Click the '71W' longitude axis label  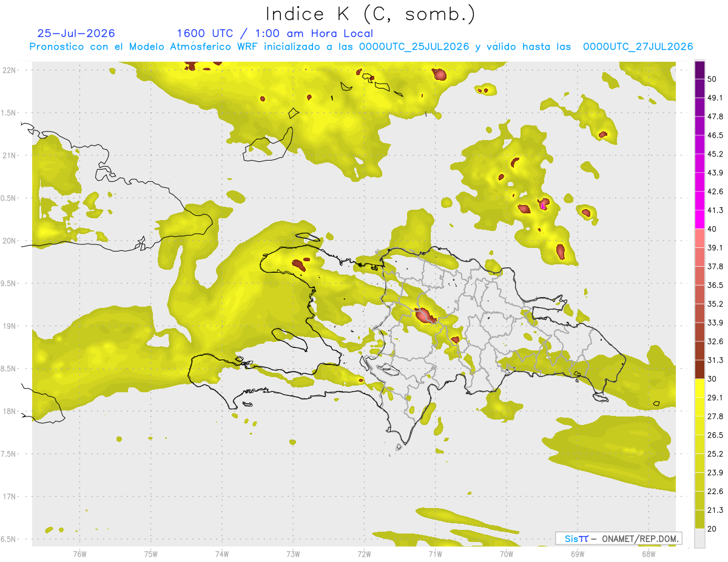pyautogui.click(x=435, y=554)
